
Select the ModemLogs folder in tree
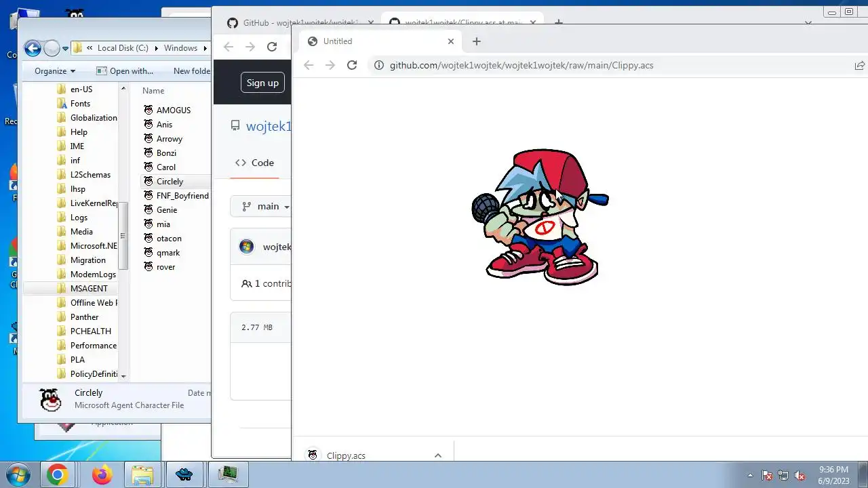[x=93, y=274]
